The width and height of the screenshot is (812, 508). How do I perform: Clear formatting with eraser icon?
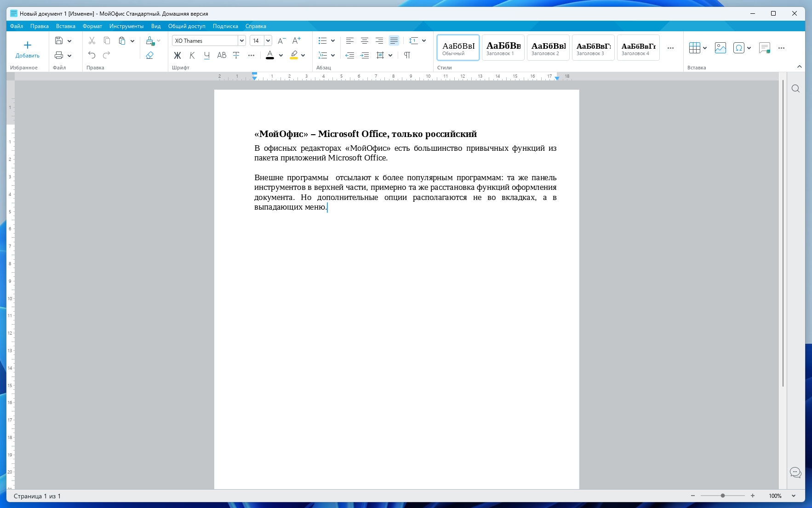click(149, 55)
